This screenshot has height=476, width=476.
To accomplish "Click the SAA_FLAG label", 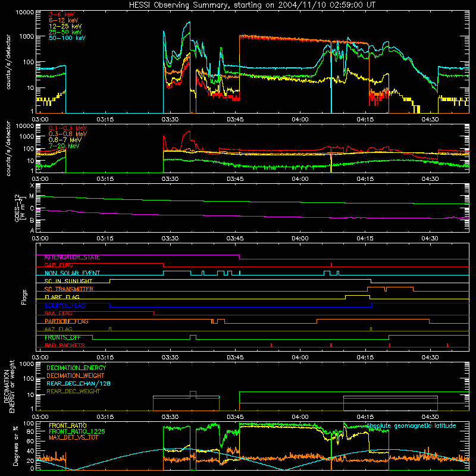I will [x=58, y=314].
